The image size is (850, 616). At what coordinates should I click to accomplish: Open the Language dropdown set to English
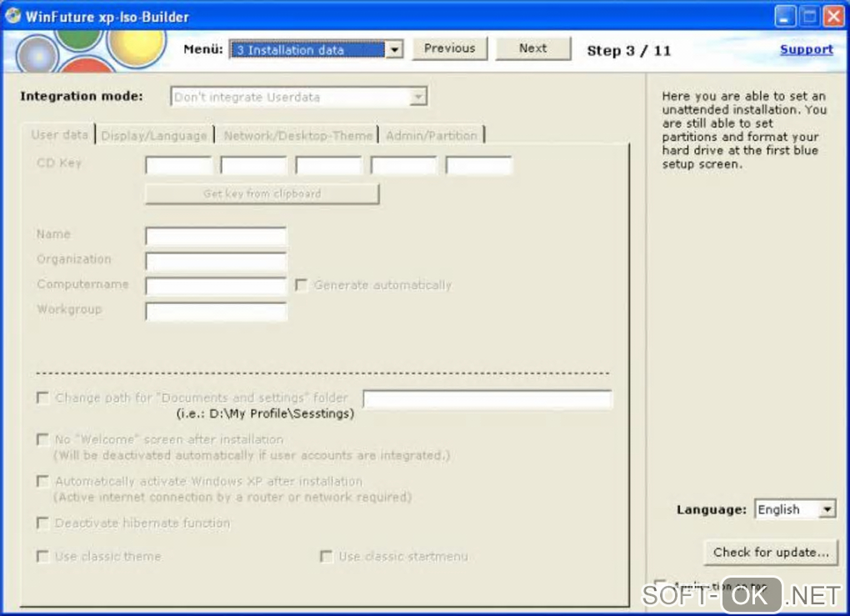[x=795, y=509]
